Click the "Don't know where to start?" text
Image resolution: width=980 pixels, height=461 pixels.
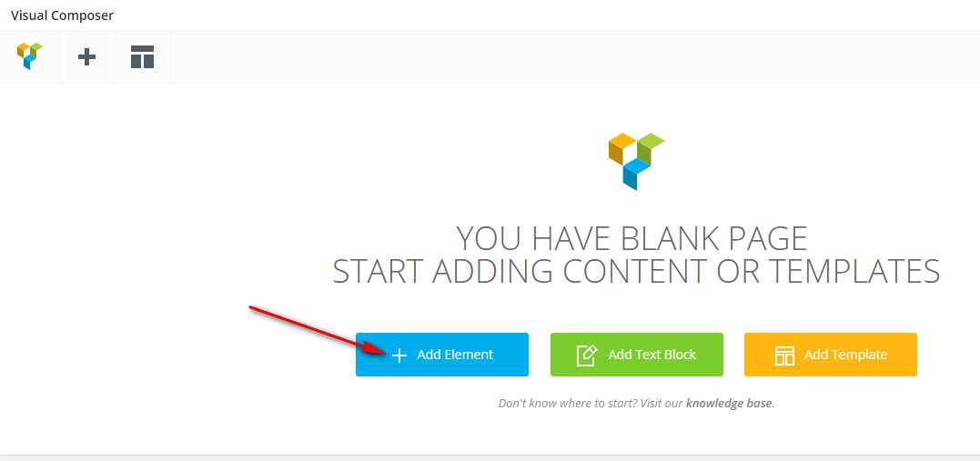coord(568,404)
